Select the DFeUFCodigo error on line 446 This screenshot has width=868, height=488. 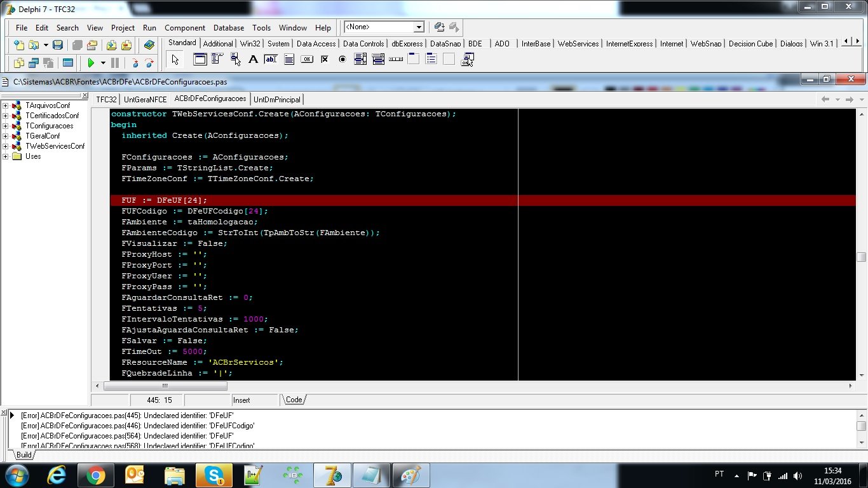(x=138, y=426)
